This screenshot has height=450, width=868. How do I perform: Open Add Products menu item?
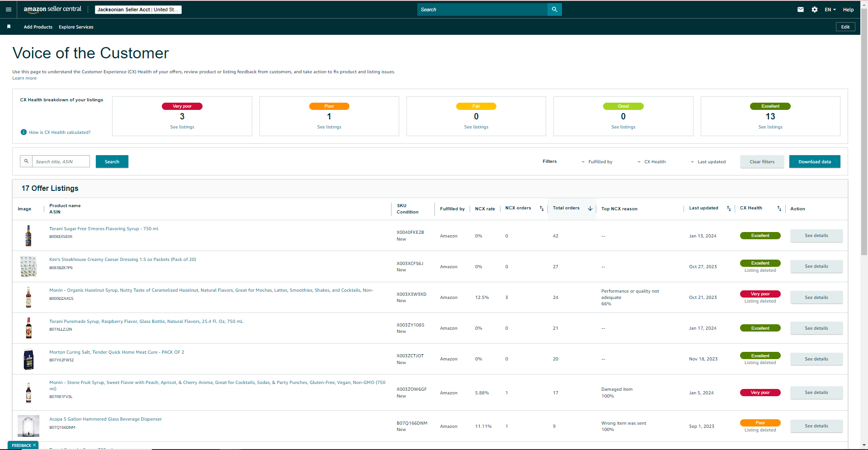[x=38, y=27]
